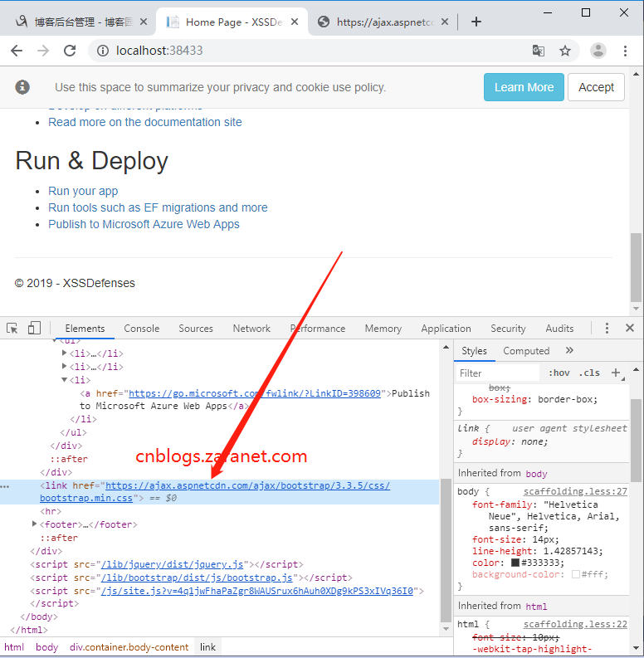Open Run tools such as EF migrations link

158,207
